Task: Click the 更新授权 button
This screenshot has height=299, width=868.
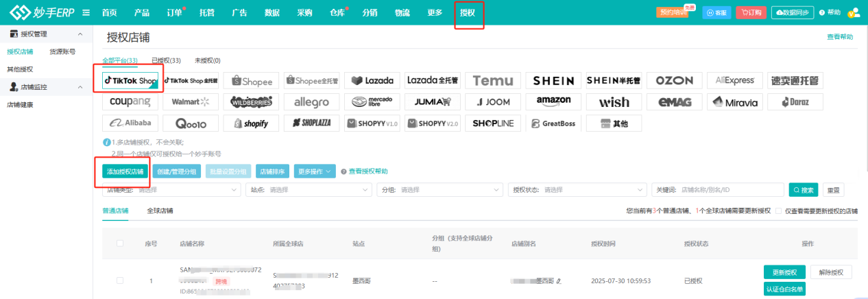Action: 784,272
